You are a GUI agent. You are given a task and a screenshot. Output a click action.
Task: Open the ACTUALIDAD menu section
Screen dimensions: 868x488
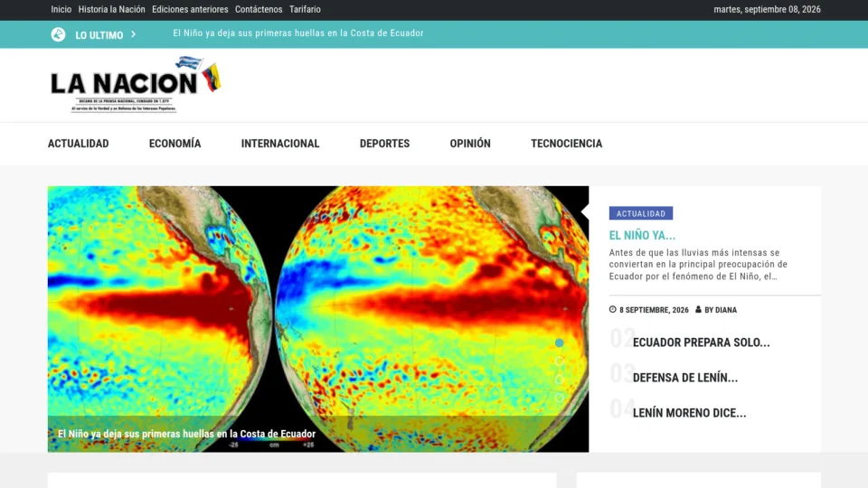(x=78, y=144)
